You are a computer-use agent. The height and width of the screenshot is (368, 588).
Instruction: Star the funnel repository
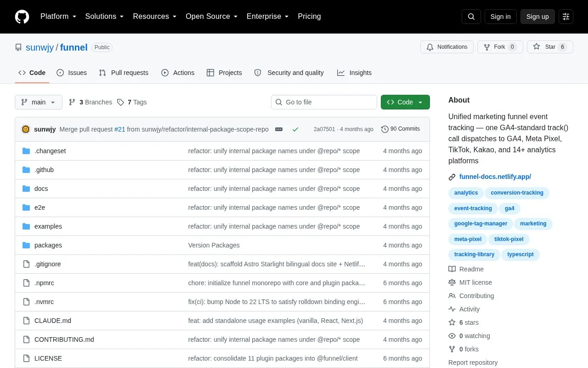pos(550,47)
